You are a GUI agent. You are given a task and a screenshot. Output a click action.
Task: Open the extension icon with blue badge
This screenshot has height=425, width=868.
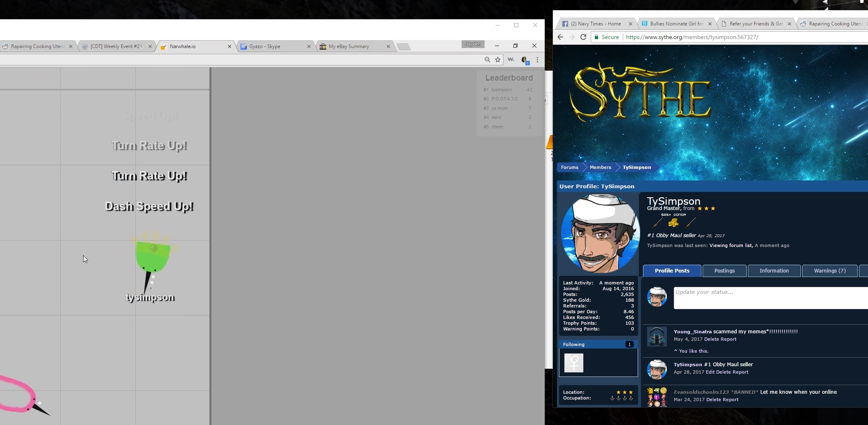coord(525,60)
